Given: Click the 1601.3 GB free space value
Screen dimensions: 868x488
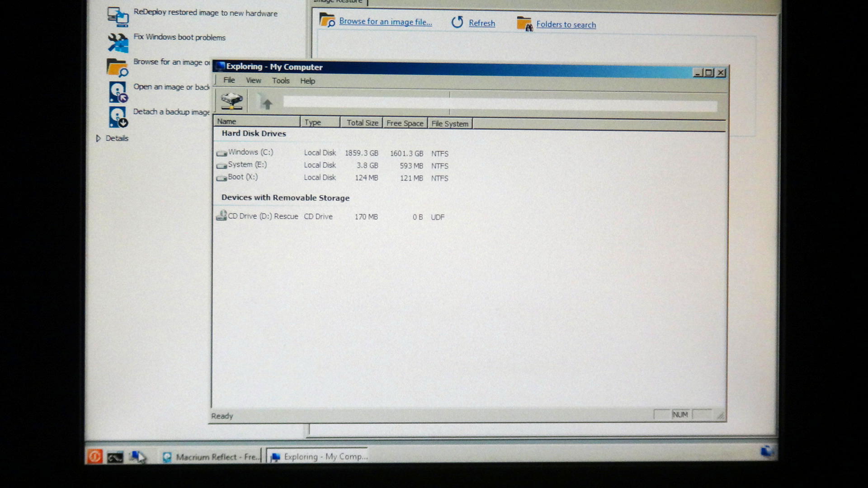Looking at the screenshot, I should pos(406,154).
